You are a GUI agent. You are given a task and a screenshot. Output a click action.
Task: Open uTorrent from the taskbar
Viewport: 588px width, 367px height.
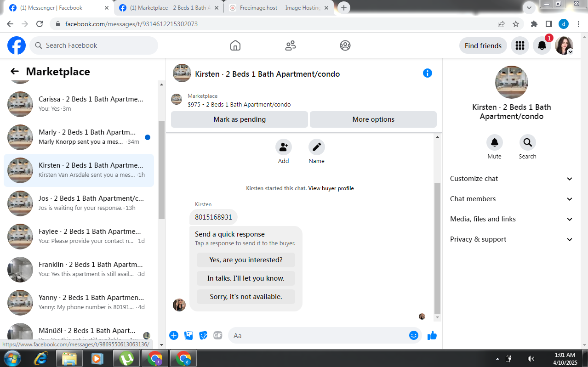click(x=126, y=358)
